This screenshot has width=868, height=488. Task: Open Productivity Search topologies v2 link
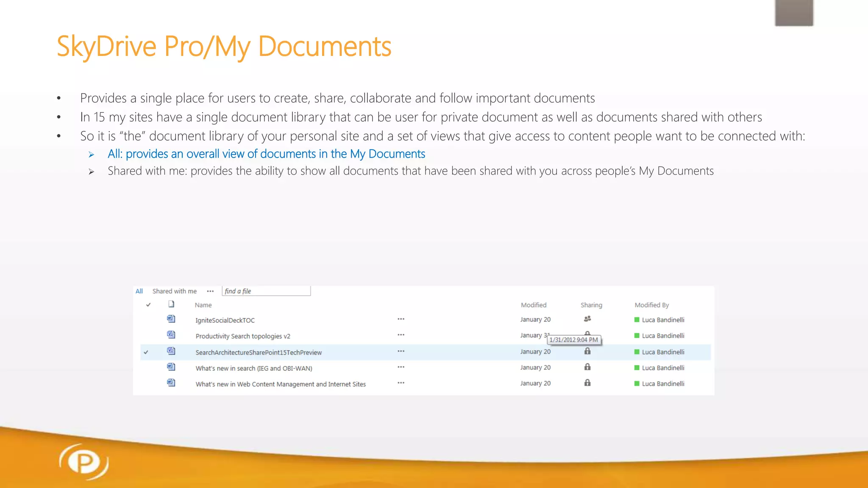pyautogui.click(x=243, y=336)
